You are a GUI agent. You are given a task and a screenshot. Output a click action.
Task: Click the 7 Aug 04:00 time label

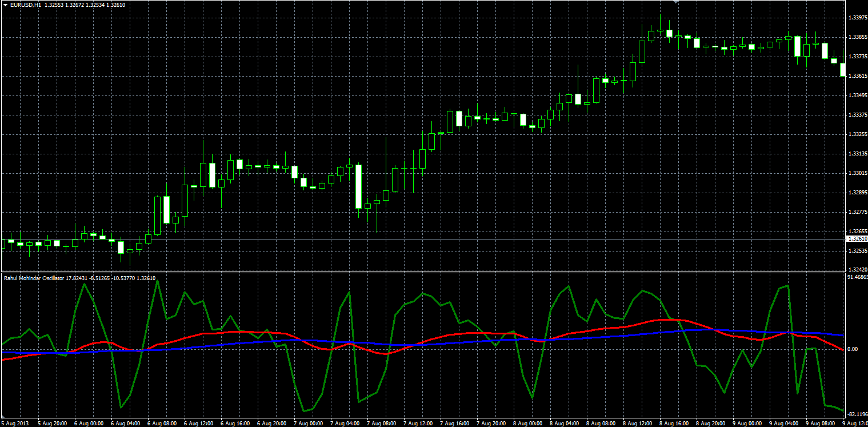(x=345, y=424)
